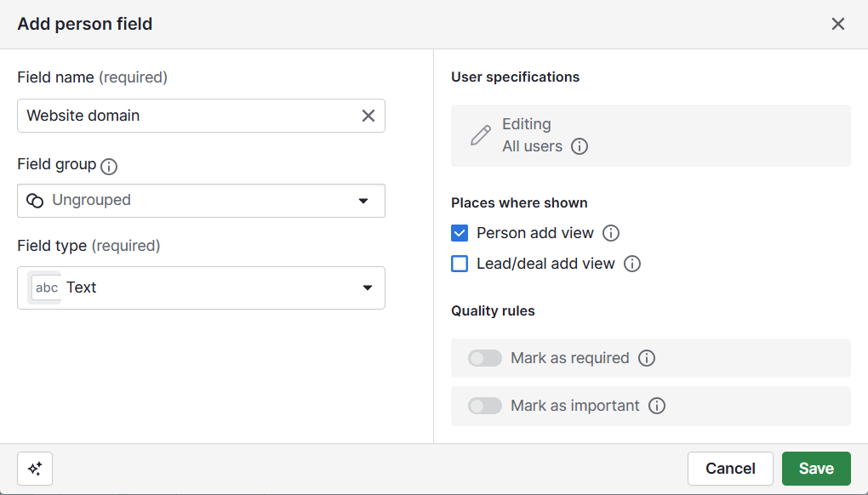Enable the Lead/deal add view checkbox
The height and width of the screenshot is (495, 868).
coord(460,264)
